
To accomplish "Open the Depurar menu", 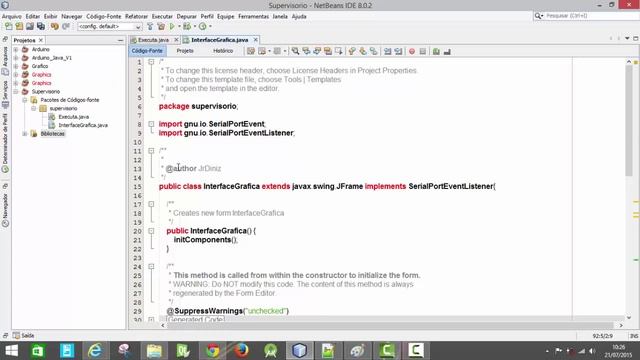I will click(187, 16).
